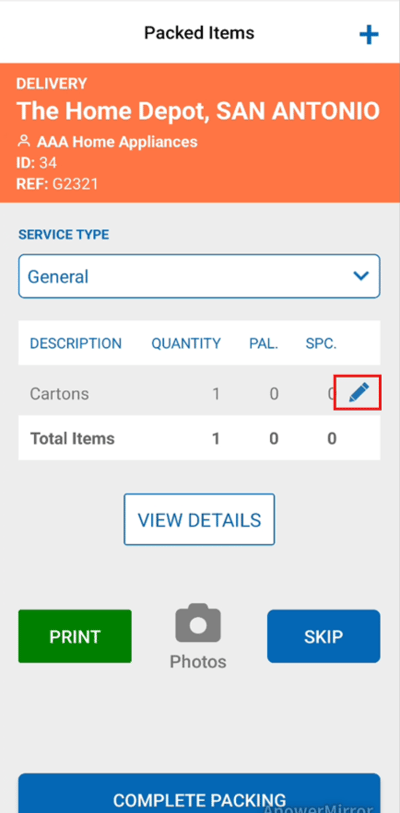
Task: Open Photos via the camera icon
Action: [198, 622]
